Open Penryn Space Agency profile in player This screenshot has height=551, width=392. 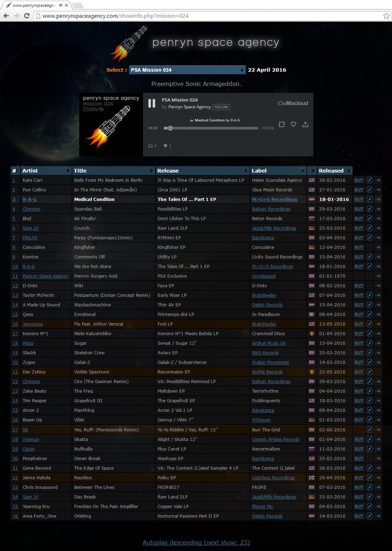pyautogui.click(x=190, y=107)
